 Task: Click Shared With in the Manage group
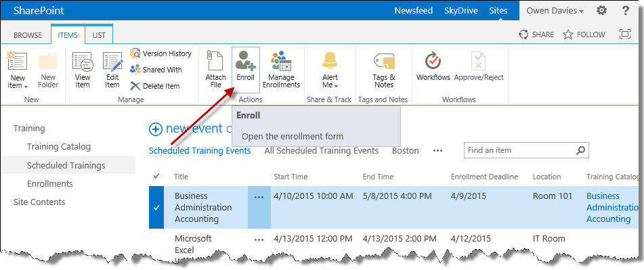click(156, 70)
